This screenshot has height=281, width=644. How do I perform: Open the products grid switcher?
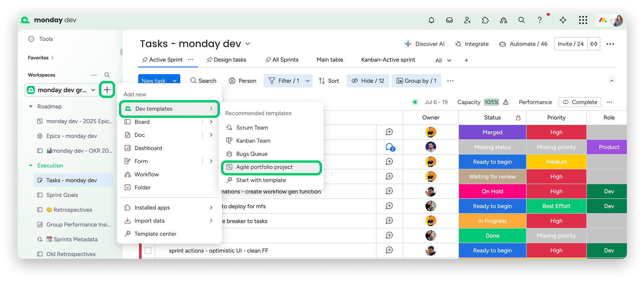point(583,20)
